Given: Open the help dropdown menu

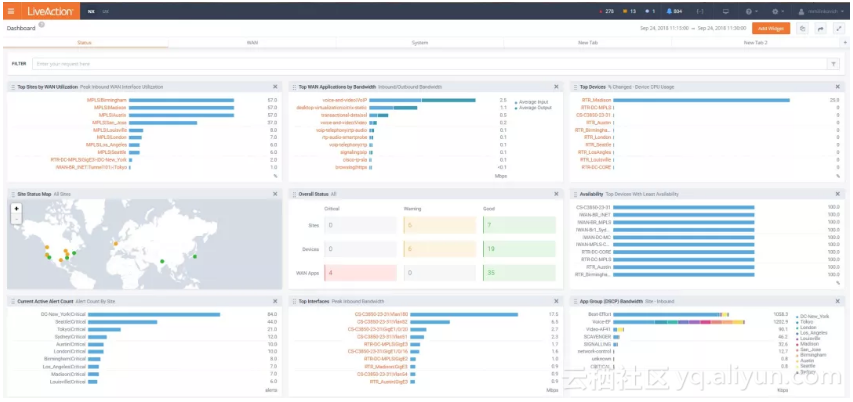Looking at the screenshot, I should (751, 11).
